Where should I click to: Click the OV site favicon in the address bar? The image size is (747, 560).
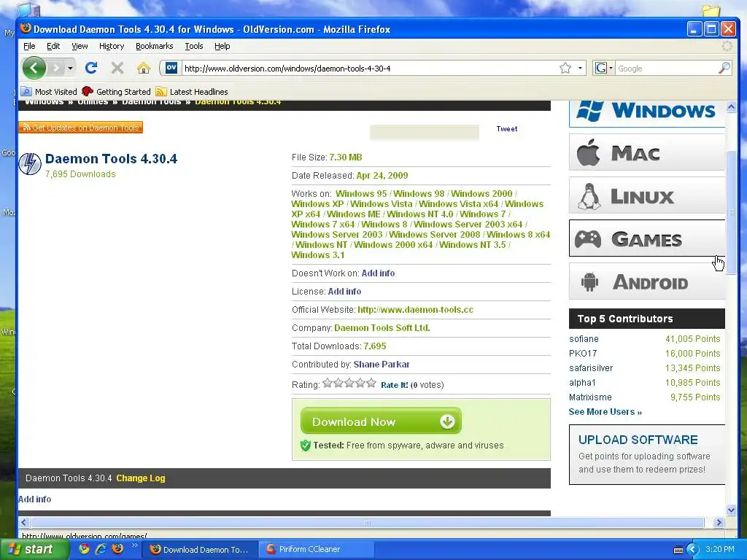click(x=171, y=68)
